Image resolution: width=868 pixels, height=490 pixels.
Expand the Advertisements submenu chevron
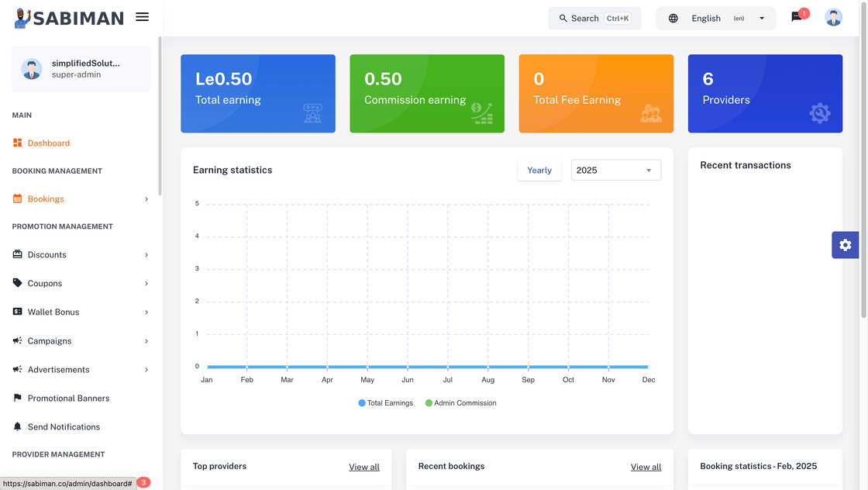tap(146, 370)
